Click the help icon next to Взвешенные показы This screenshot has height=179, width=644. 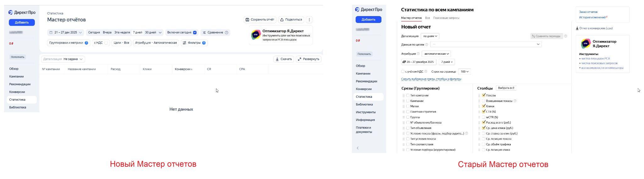pos(515,101)
